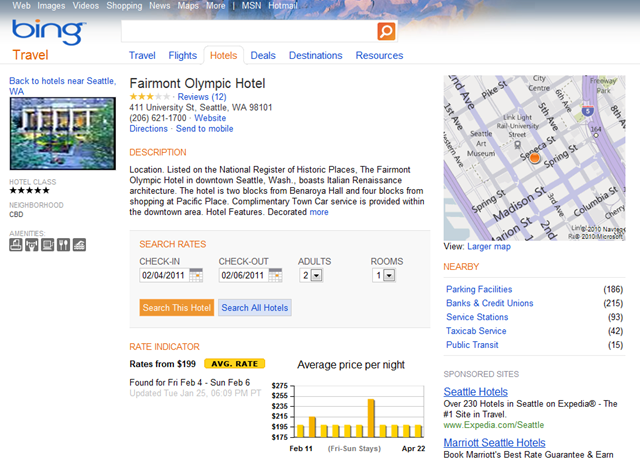
Task: Click the MSN link in the top bar
Action: (251, 6)
